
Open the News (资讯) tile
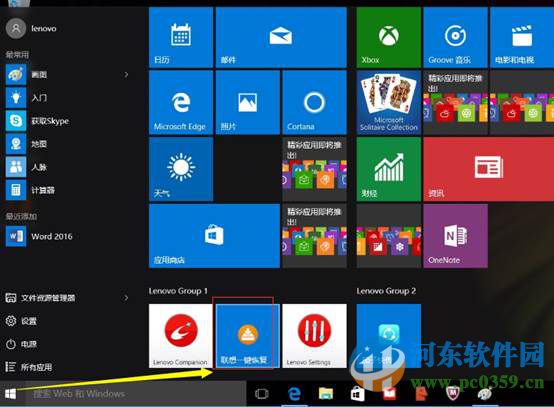(489, 169)
